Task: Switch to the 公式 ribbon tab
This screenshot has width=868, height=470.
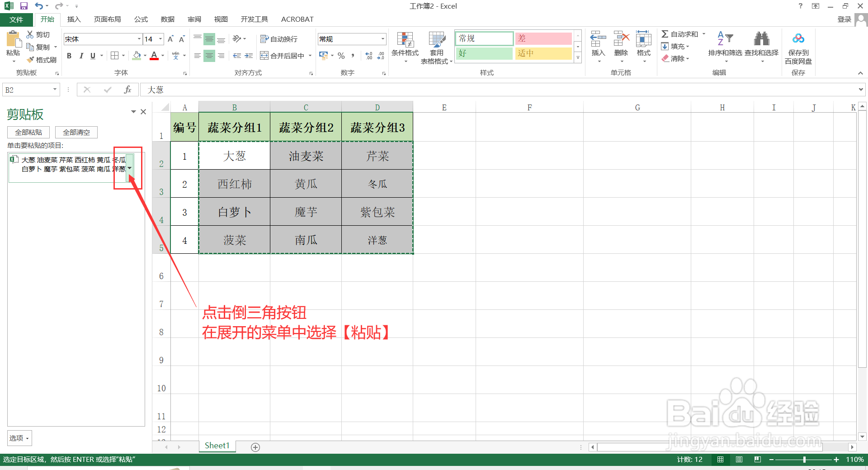Action: [x=141, y=19]
